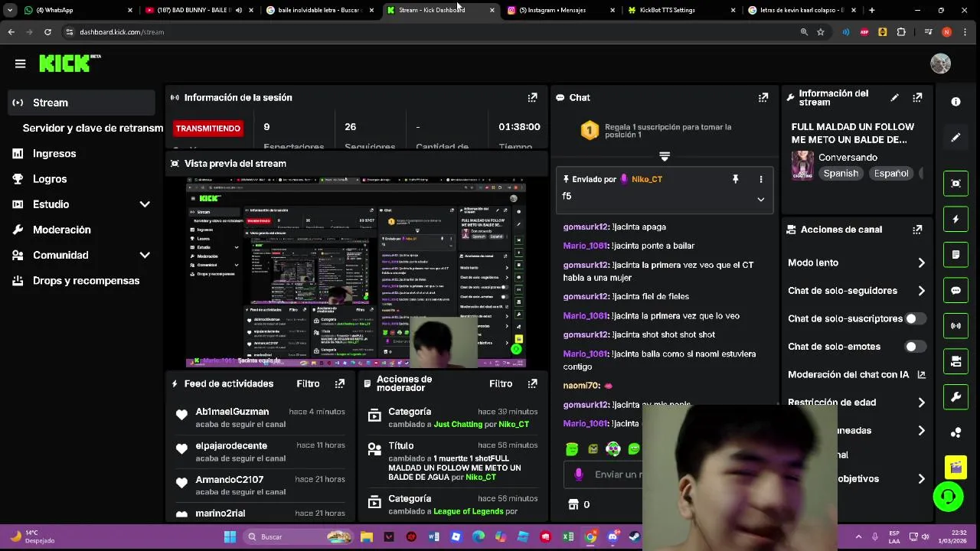Screen dimensions: 980x551
Task: Open the Windows Start button
Action: click(x=230, y=536)
